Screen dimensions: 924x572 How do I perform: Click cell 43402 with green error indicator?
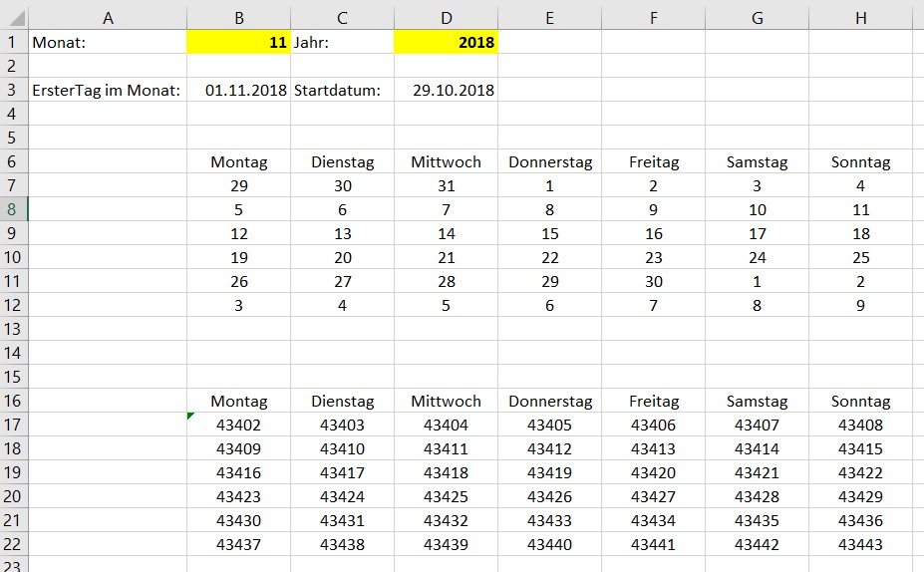[x=238, y=425]
